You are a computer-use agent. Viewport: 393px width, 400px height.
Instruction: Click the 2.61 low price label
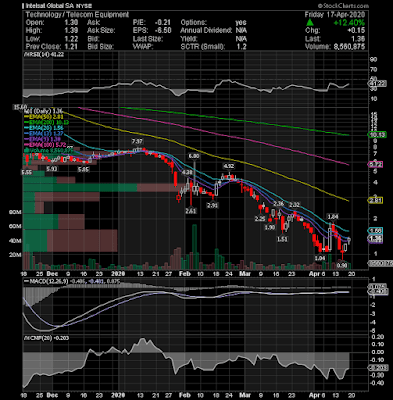[x=191, y=211]
